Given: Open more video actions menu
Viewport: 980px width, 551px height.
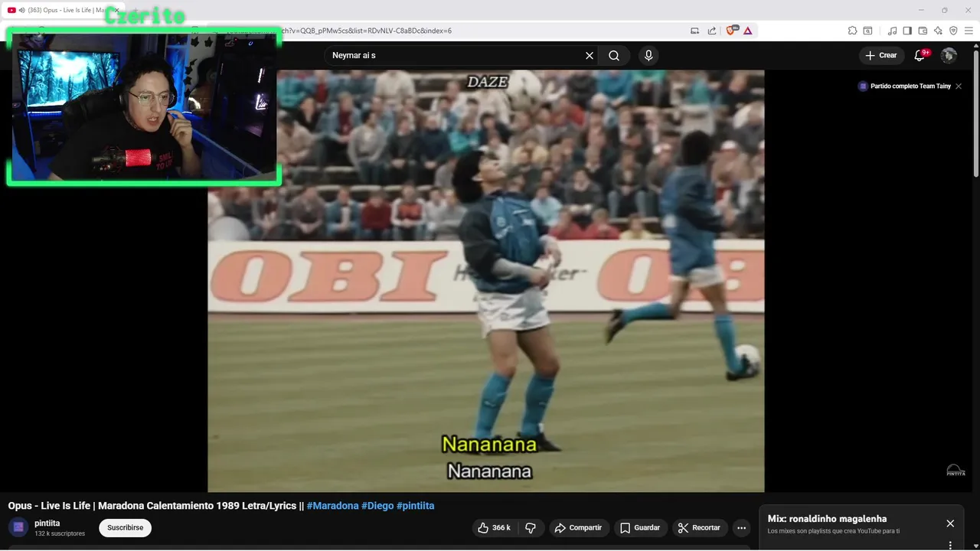Looking at the screenshot, I should pos(741,528).
